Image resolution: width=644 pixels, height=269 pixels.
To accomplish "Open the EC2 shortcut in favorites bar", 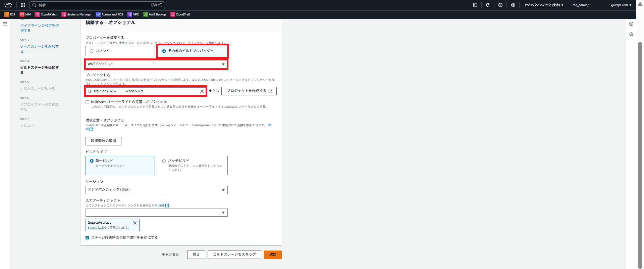I will (10, 14).
